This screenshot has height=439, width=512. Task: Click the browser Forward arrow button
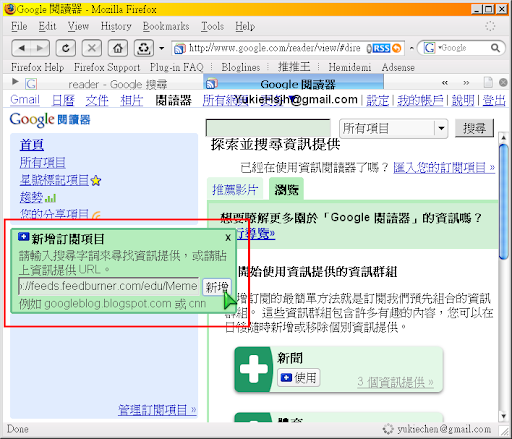pos(40,48)
